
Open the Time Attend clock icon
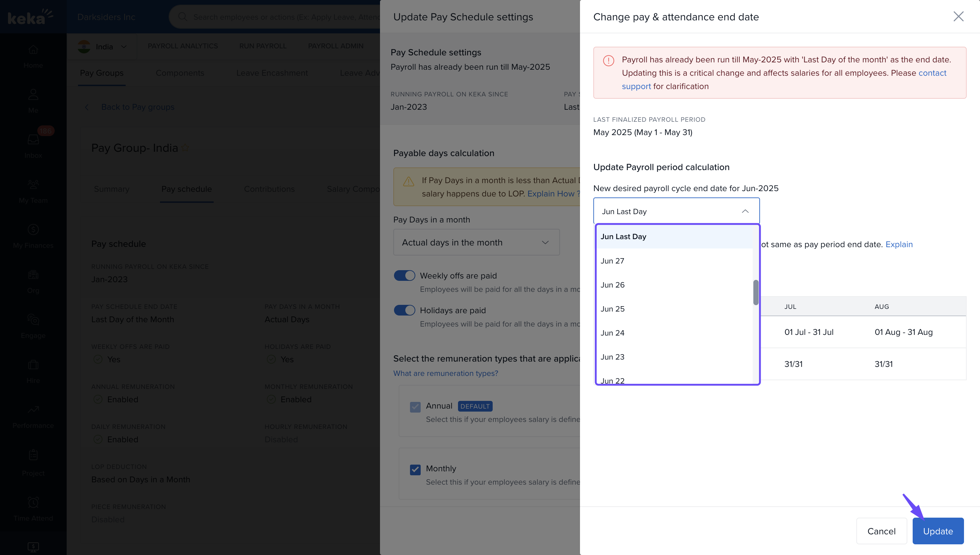click(33, 502)
